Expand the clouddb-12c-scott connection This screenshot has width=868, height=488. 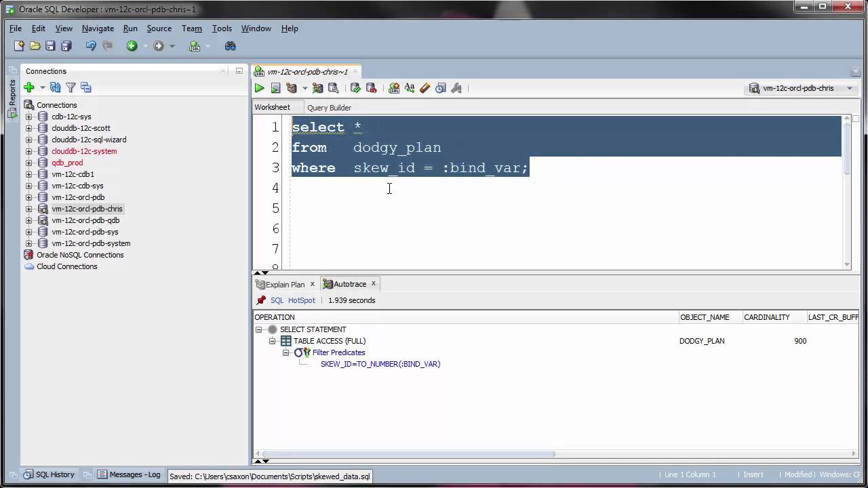[x=28, y=128]
